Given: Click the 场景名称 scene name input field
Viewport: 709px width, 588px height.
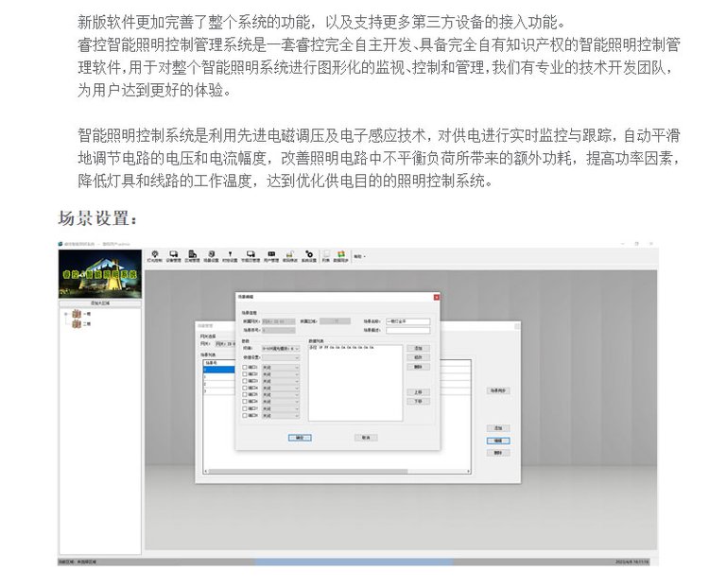Looking at the screenshot, I should point(407,321).
